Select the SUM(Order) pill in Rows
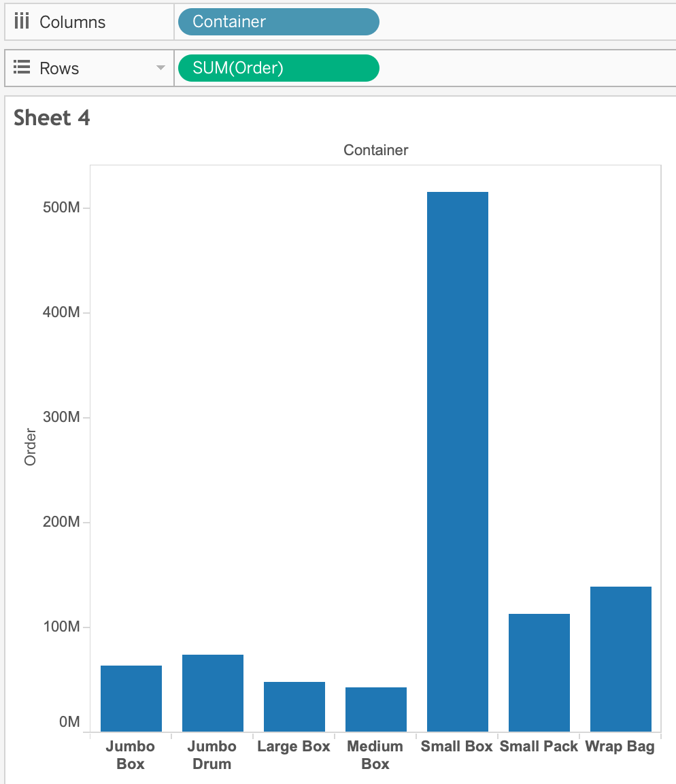 [278, 68]
